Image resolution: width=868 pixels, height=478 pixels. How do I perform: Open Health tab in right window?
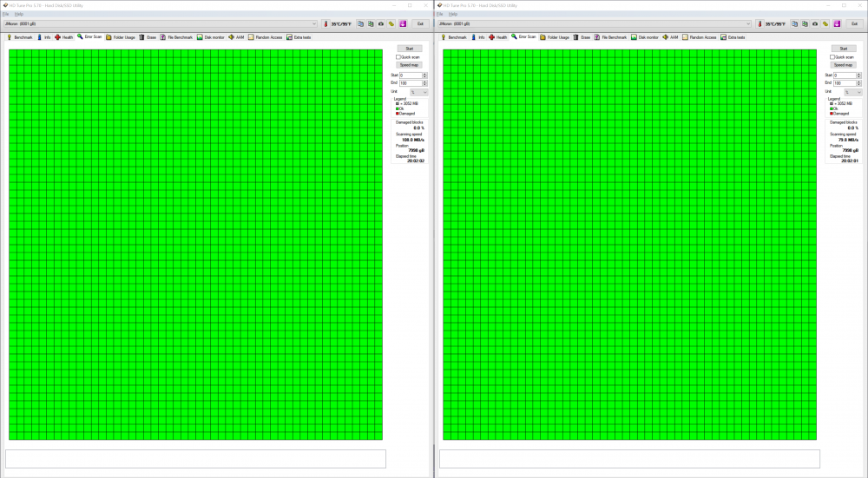497,37
